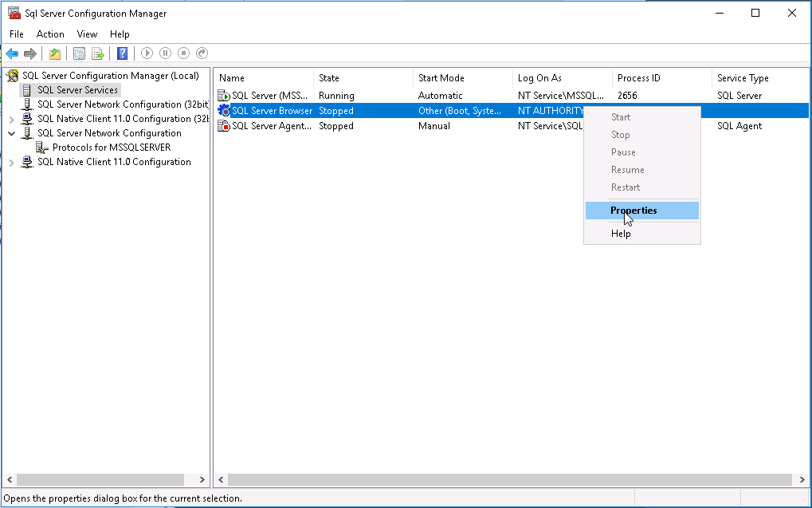This screenshot has width=812, height=508.
Task: Collapse the SQL Server Network Configuration node
Action: point(11,133)
